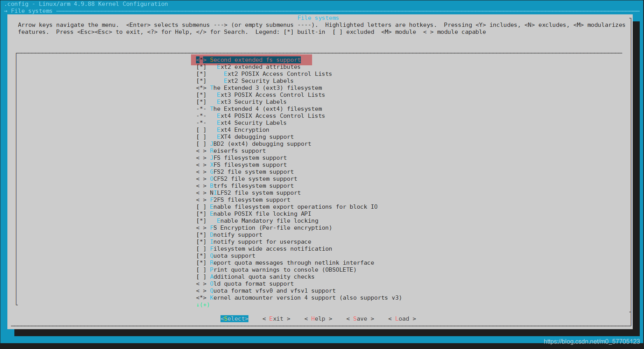Toggle Enable POSIX file locking API
This screenshot has height=349, width=644.
pos(253,214)
